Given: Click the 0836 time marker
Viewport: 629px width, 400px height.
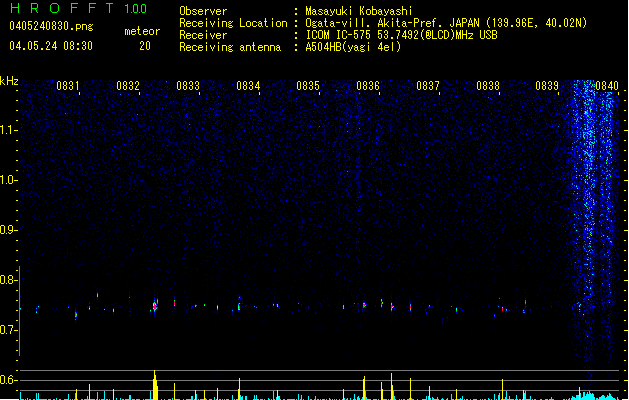Looking at the screenshot, I should coord(368,86).
